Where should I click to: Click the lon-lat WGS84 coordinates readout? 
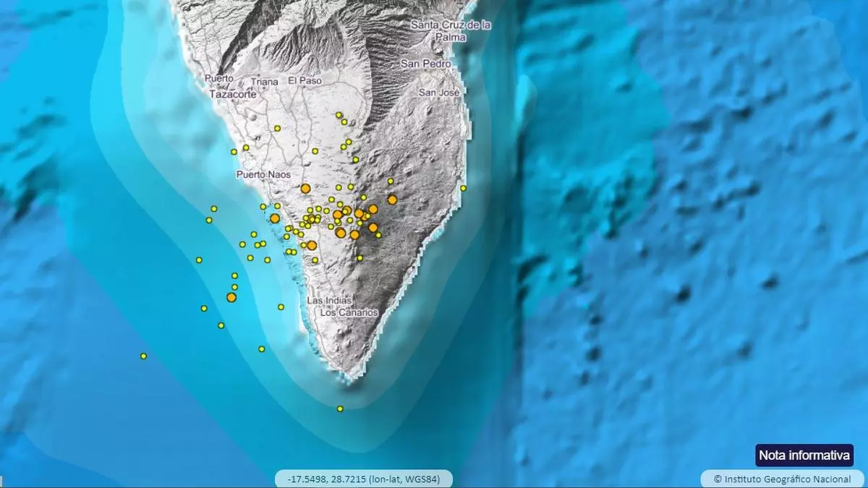point(363,479)
